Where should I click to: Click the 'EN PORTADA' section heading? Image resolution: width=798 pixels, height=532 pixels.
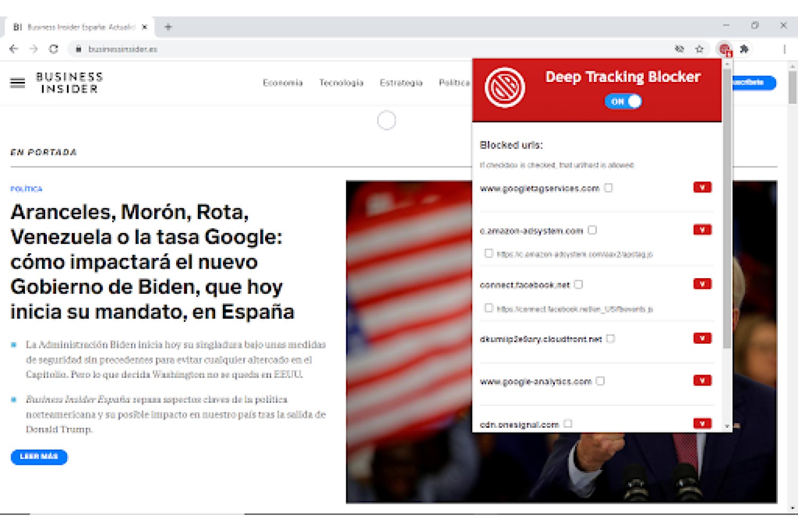tap(44, 153)
